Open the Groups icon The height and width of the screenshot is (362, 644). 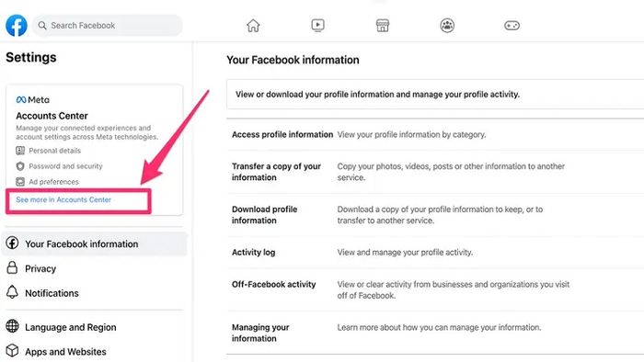447,26
